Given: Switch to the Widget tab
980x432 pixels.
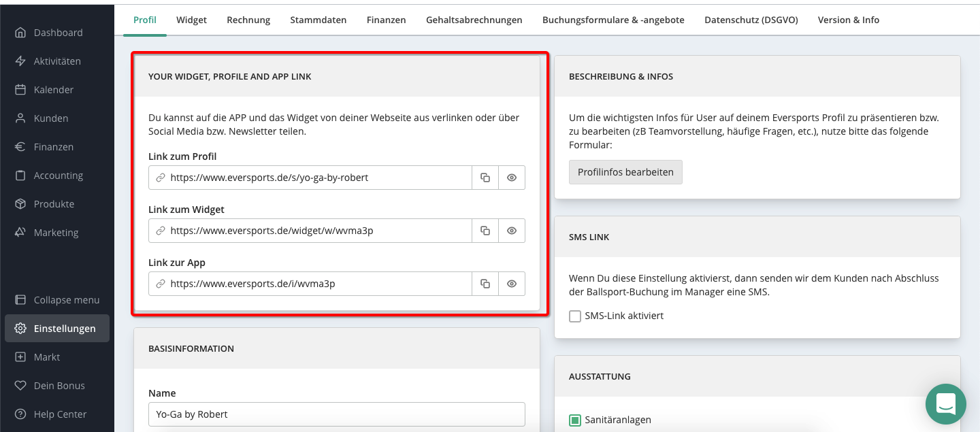Looking at the screenshot, I should (x=191, y=20).
